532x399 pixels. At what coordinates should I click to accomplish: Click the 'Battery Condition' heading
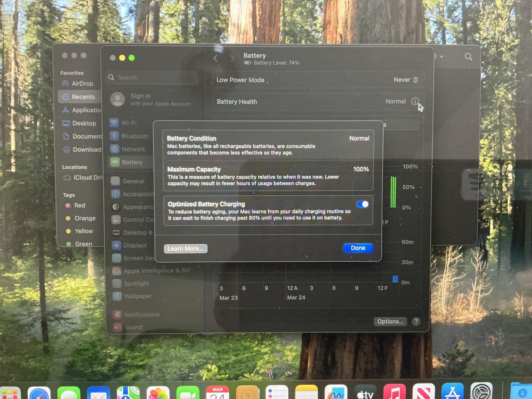(191, 138)
